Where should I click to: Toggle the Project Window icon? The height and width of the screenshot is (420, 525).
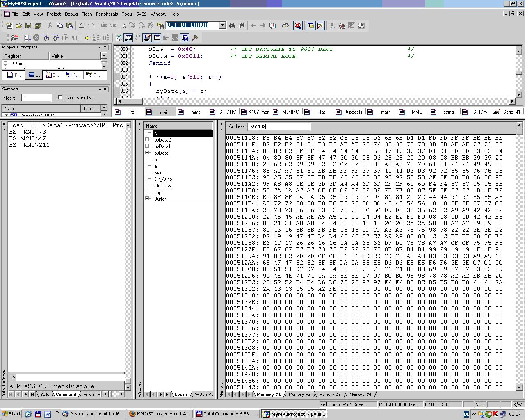(x=310, y=25)
